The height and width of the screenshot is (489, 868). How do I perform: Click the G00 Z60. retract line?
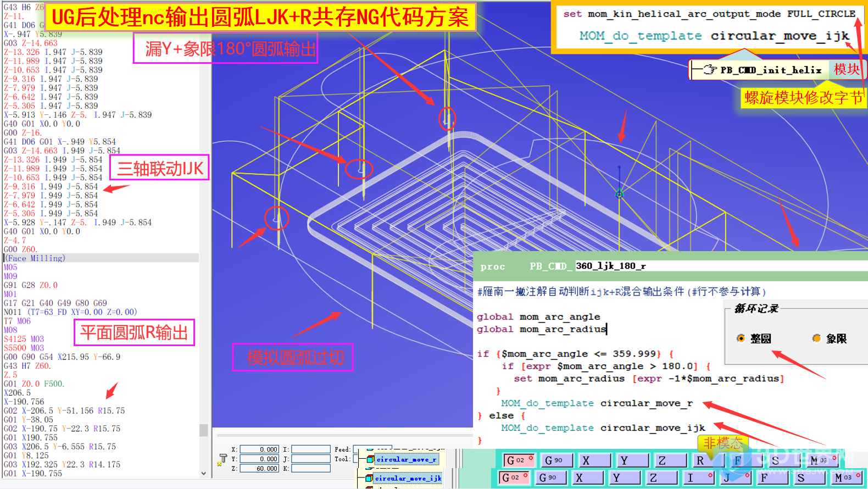(20, 249)
